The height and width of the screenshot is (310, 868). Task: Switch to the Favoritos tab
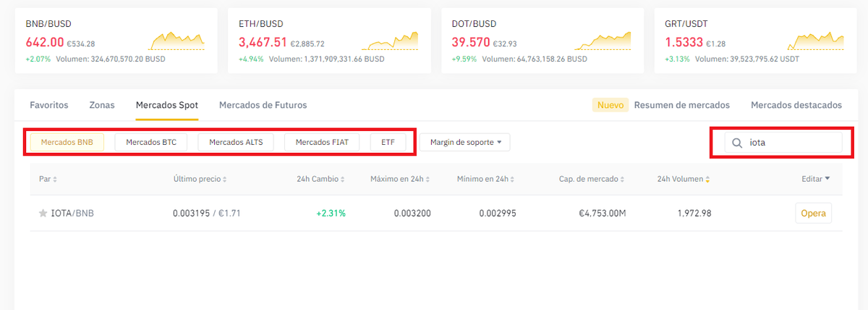tap(49, 105)
